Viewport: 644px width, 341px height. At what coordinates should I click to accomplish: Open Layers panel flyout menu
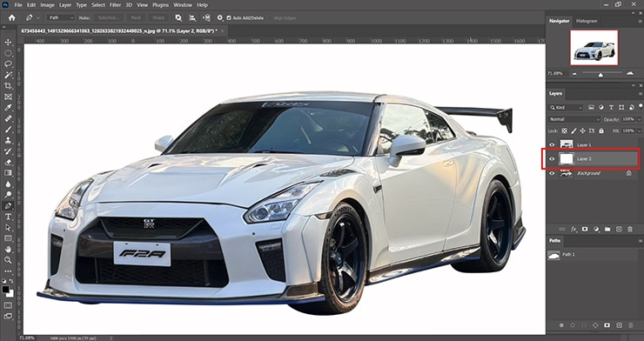click(640, 94)
